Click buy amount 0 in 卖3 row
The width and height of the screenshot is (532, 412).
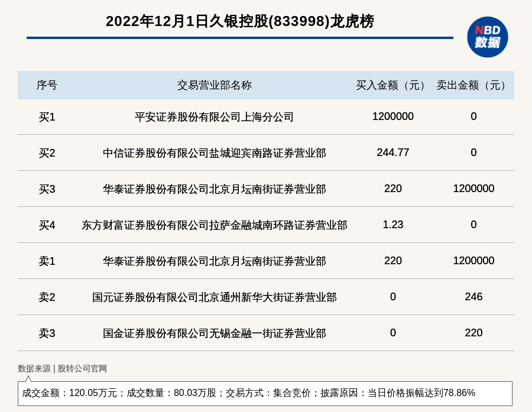click(393, 332)
